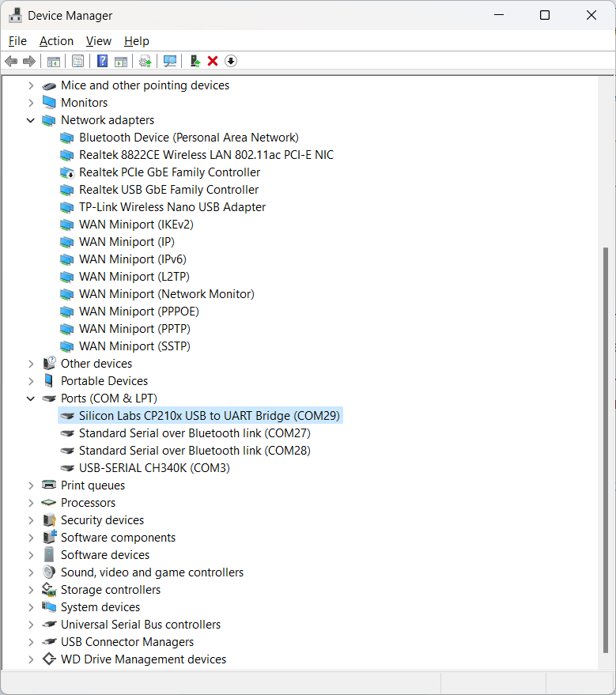Screen dimensions: 616x695
Task: Select WAN Miniport (PPPOE)
Action: pos(138,312)
